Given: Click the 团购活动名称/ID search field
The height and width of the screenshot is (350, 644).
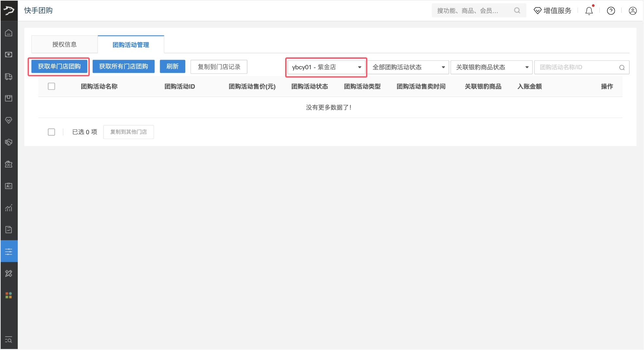Looking at the screenshot, I should [x=578, y=67].
